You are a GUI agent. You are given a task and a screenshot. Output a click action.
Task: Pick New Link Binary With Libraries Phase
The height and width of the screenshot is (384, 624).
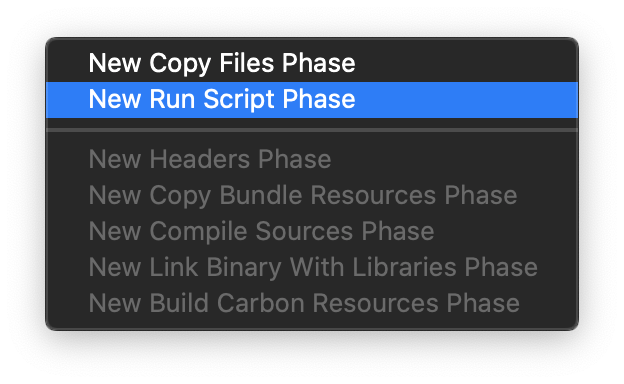312,267
